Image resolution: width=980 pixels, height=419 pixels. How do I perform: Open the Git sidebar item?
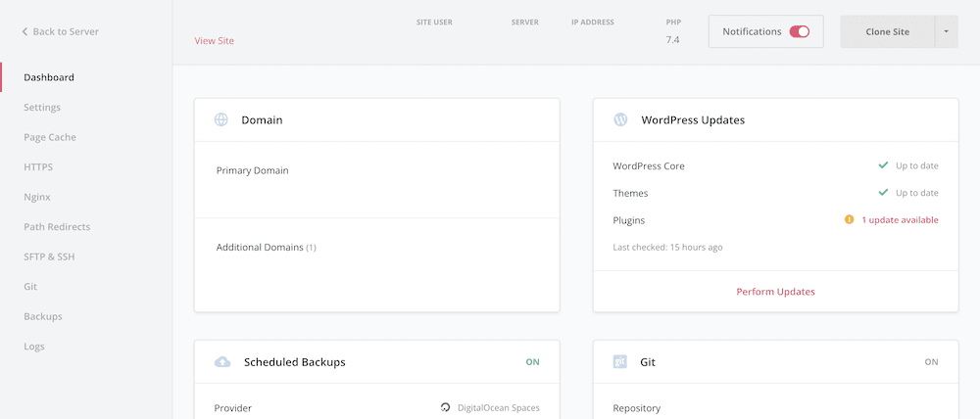pyautogui.click(x=30, y=287)
